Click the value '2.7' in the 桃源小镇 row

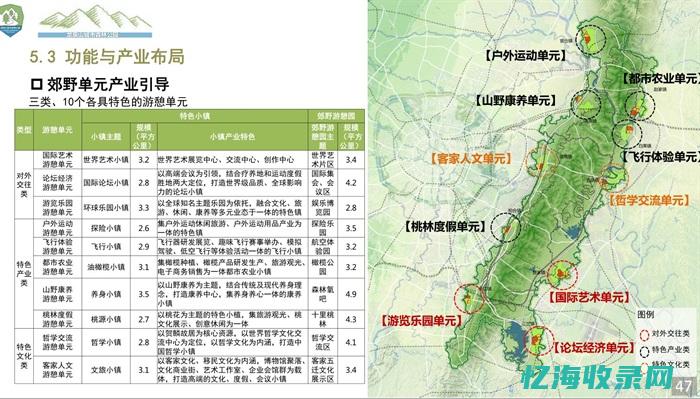tap(144, 320)
